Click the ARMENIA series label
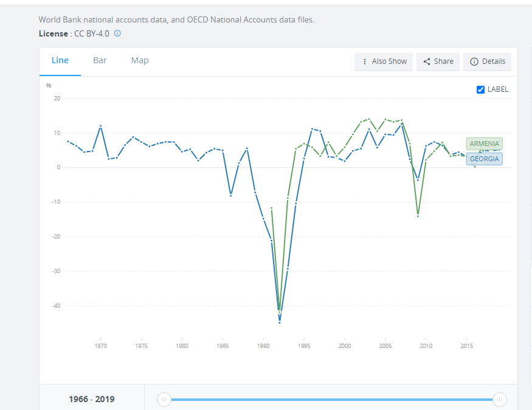 (x=484, y=144)
